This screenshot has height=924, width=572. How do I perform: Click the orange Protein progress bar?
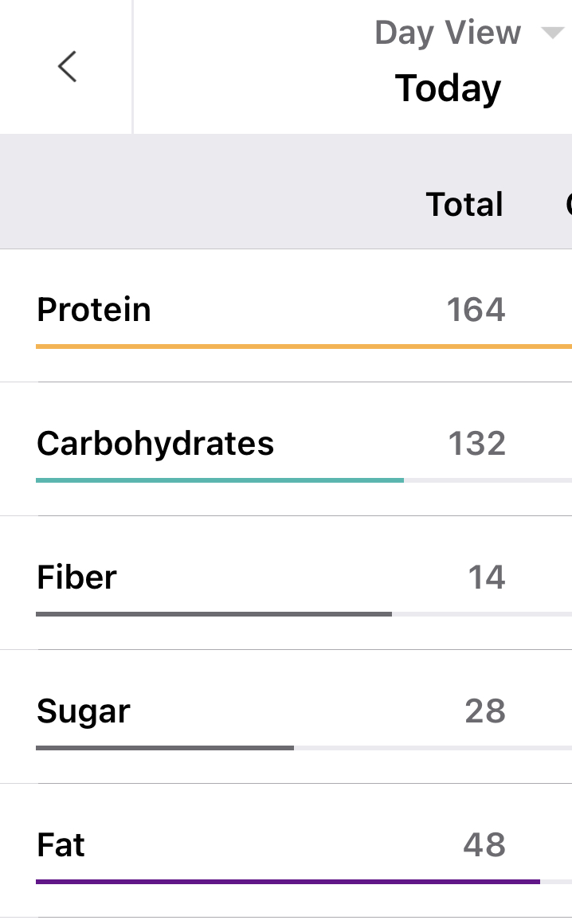pyautogui.click(x=303, y=346)
